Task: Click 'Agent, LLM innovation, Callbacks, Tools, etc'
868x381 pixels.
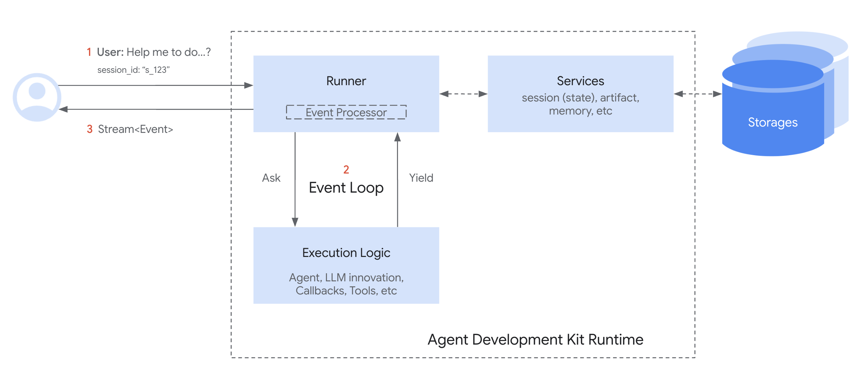Action: tap(346, 284)
